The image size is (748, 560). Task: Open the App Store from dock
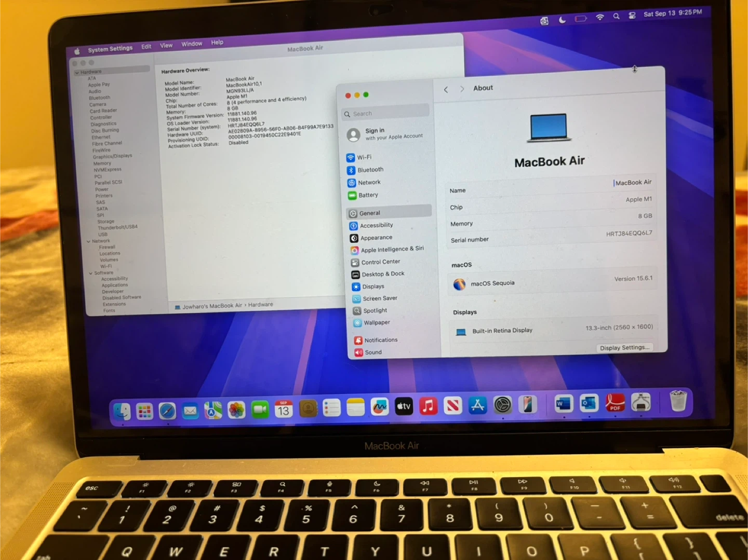click(477, 405)
